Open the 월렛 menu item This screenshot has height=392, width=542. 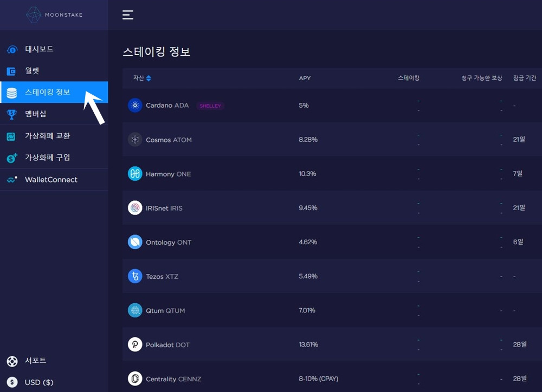coord(32,71)
